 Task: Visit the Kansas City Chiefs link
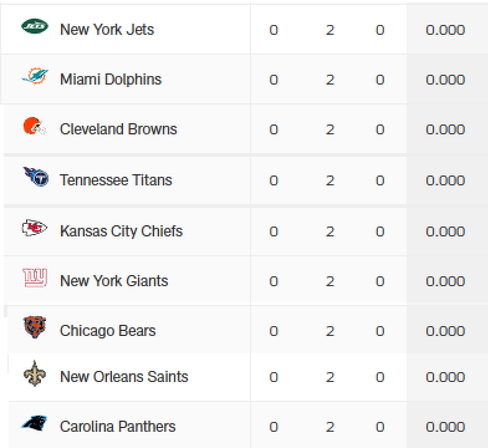click(x=121, y=231)
